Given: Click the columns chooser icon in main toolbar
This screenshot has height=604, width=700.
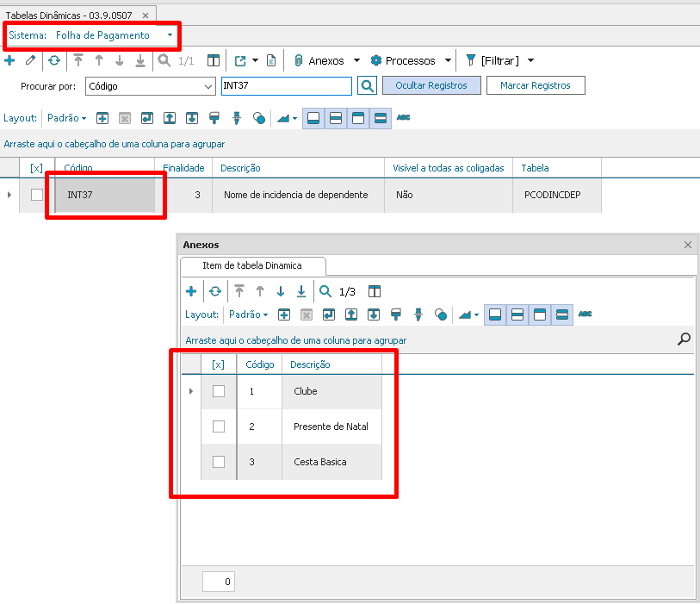Looking at the screenshot, I should 214,60.
